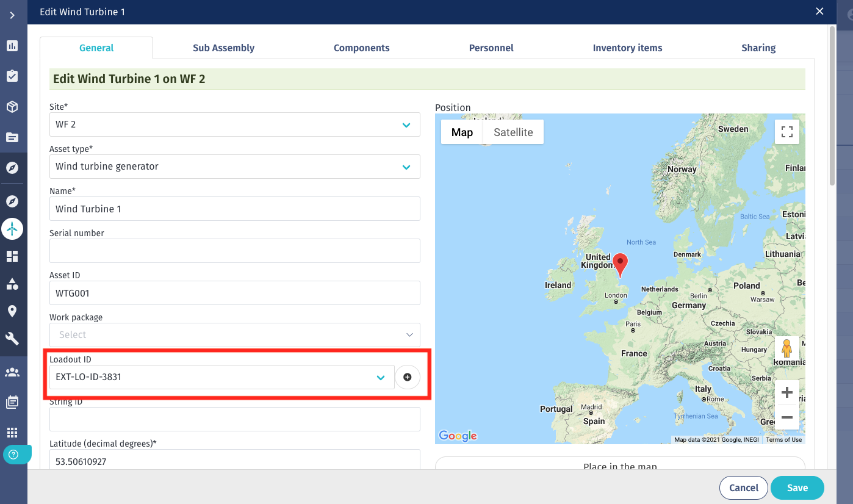Open the newspaper library icon in sidebar
The width and height of the screenshot is (853, 504).
click(12, 402)
